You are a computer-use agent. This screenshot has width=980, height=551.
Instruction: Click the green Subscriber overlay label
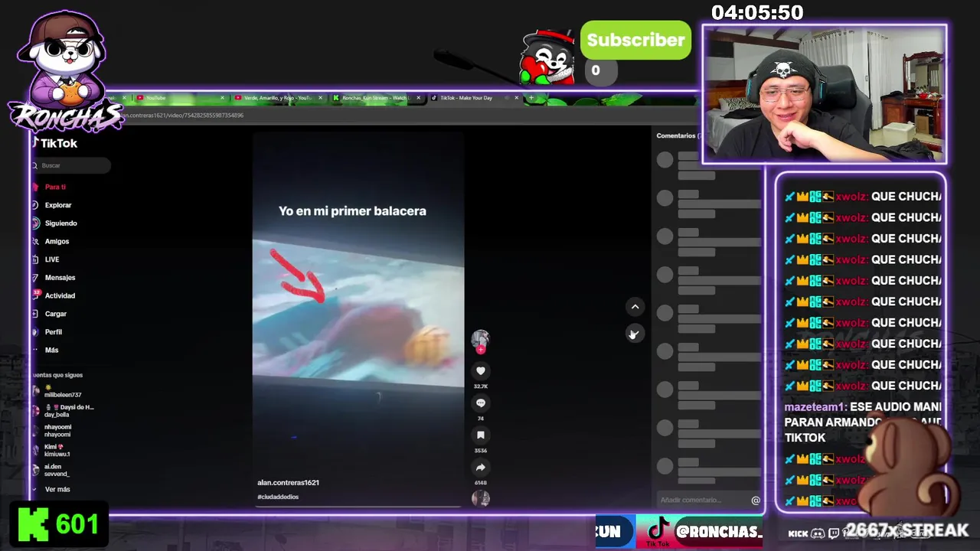pos(635,40)
